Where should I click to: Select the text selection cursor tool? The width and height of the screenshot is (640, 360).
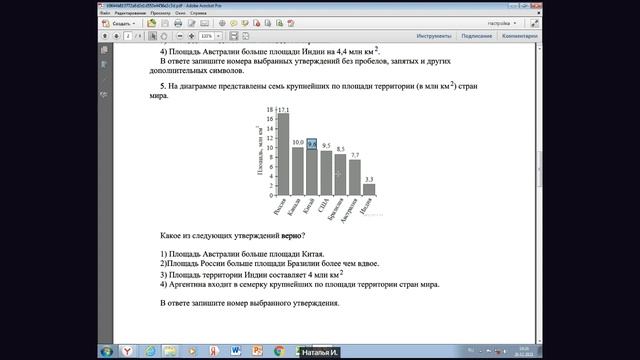[x=152, y=36]
